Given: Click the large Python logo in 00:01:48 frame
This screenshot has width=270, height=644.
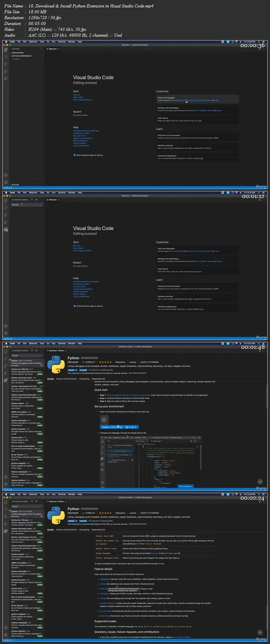Looking at the screenshot, I should click(x=56, y=364).
